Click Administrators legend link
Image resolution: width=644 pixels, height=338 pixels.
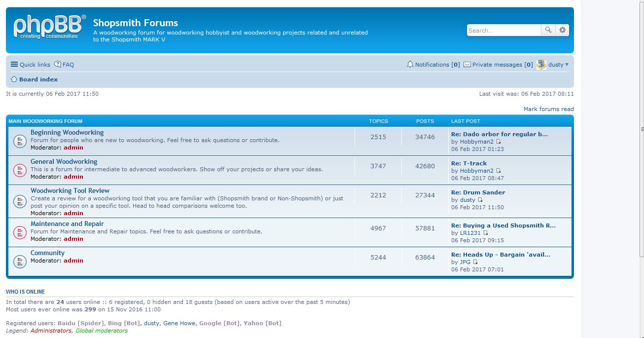(51, 331)
